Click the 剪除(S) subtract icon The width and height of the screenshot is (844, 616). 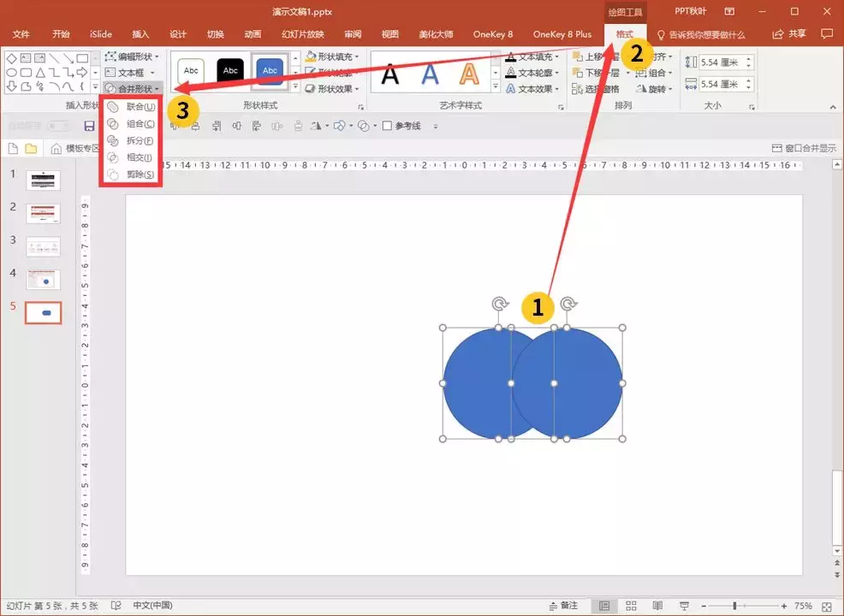(113, 175)
